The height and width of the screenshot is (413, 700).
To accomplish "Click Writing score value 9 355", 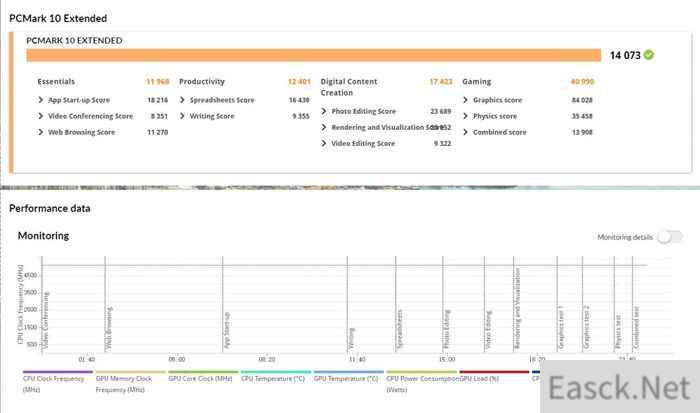I will pos(301,116).
